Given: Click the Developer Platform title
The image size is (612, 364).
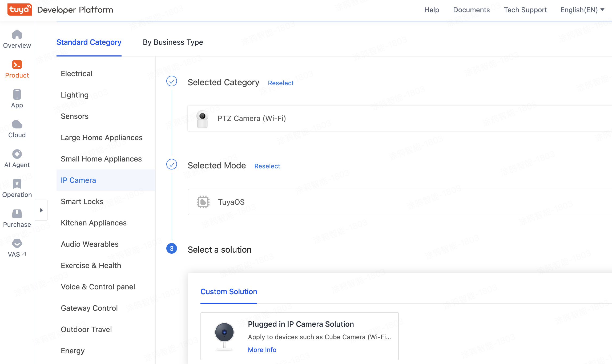Looking at the screenshot, I should [x=75, y=10].
